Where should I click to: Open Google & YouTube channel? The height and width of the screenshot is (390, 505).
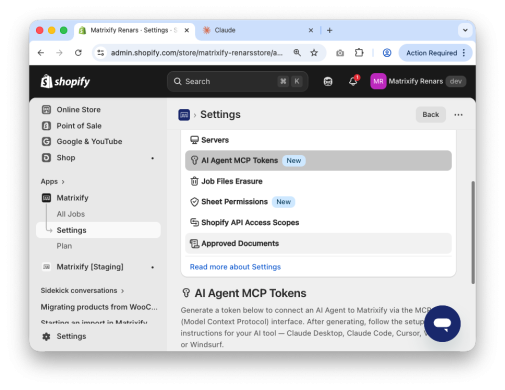click(x=98, y=142)
